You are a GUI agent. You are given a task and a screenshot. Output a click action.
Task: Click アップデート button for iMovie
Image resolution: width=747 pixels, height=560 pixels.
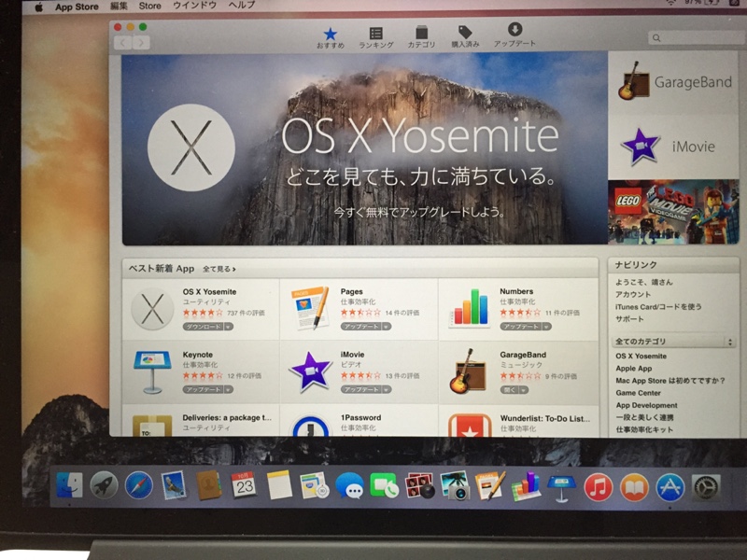[x=361, y=389]
